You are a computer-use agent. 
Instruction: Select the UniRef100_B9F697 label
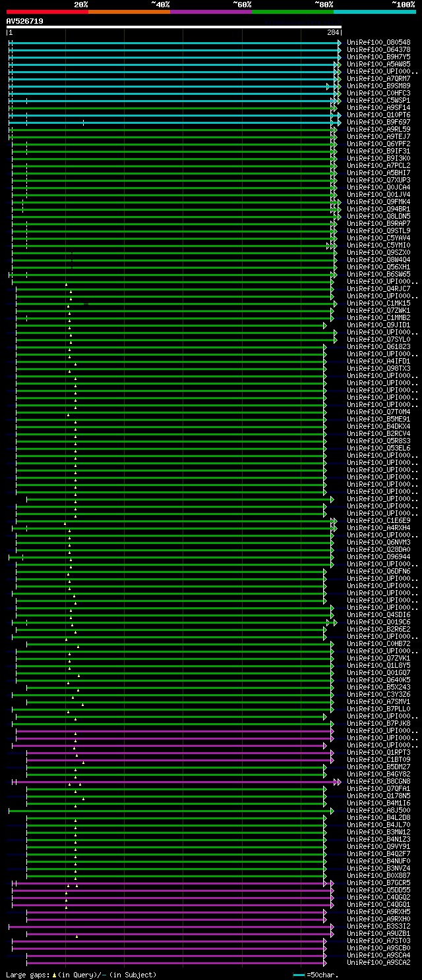pyautogui.click(x=378, y=122)
